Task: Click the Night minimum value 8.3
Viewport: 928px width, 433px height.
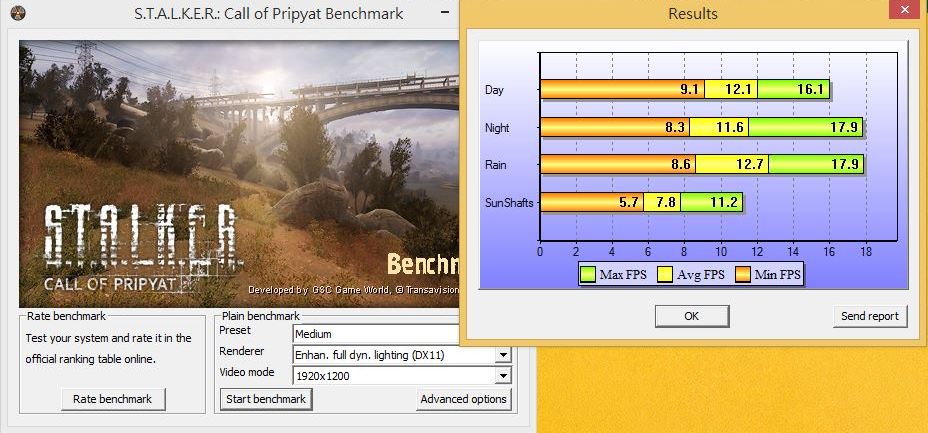Action: (x=675, y=128)
